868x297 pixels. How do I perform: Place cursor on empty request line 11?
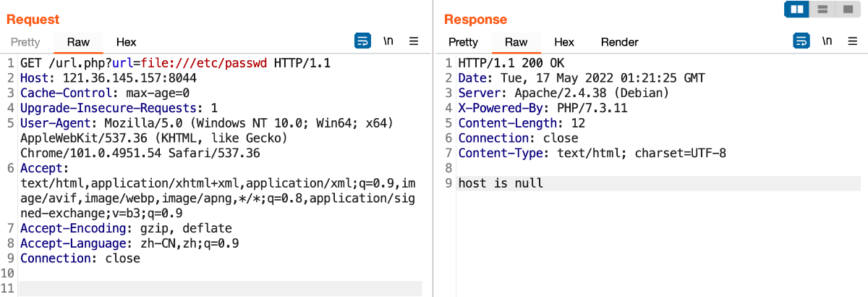(217, 288)
